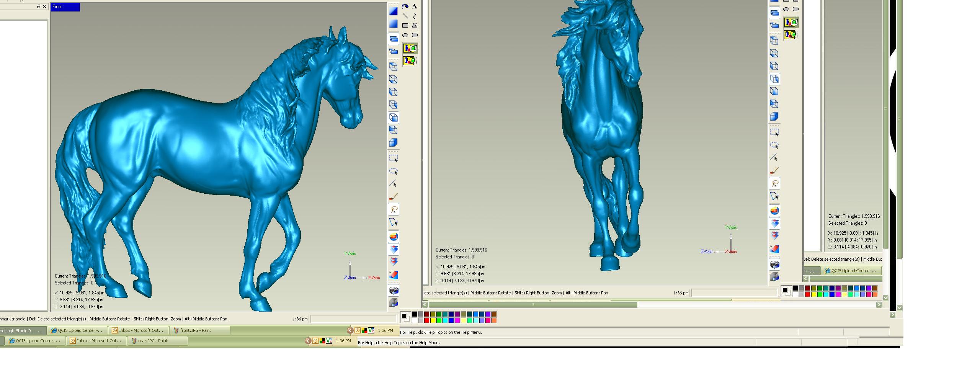The width and height of the screenshot is (980, 392).
Task: Select rectangle selection tool beside side-view horse
Action: (x=393, y=158)
